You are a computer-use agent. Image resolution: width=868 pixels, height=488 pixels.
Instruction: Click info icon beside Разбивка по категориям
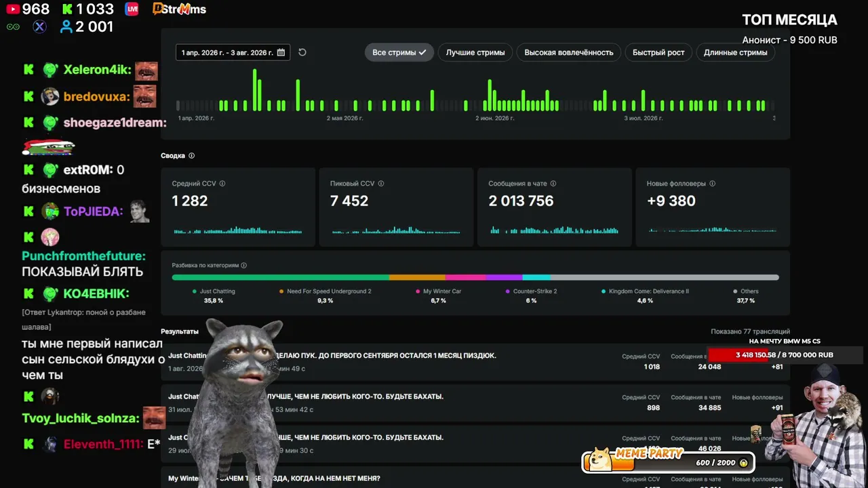[244, 266]
